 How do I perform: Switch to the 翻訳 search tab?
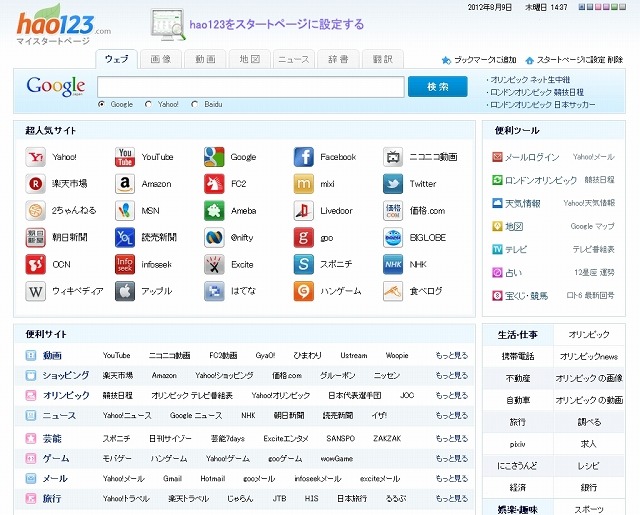[x=383, y=59]
